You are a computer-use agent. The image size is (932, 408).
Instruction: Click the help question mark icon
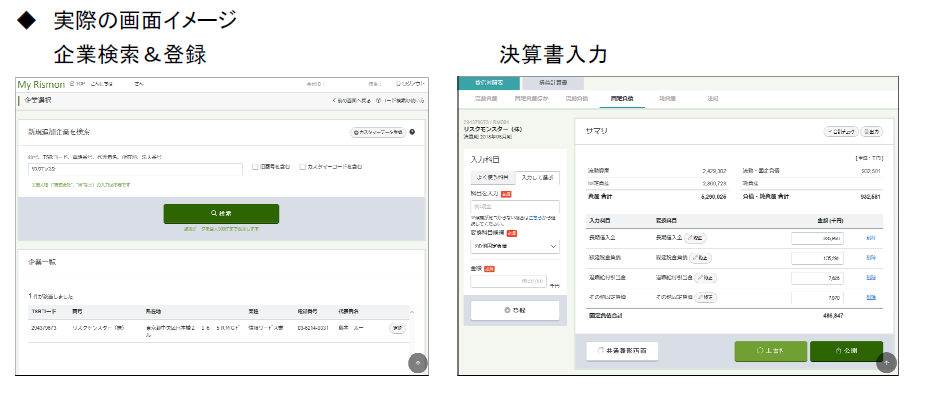(x=412, y=132)
